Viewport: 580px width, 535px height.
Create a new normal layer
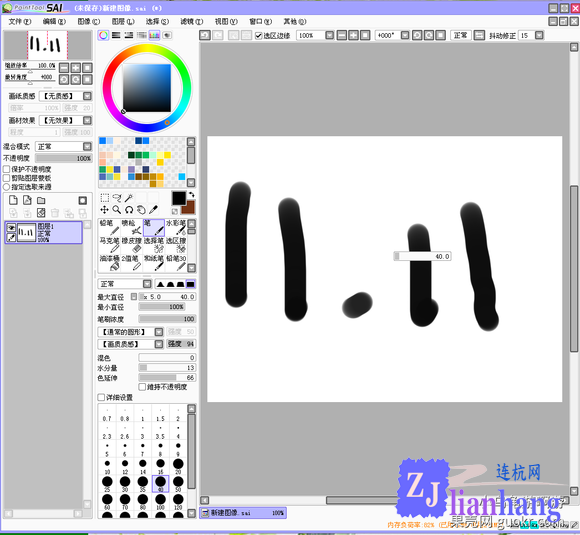pyautogui.click(x=13, y=200)
